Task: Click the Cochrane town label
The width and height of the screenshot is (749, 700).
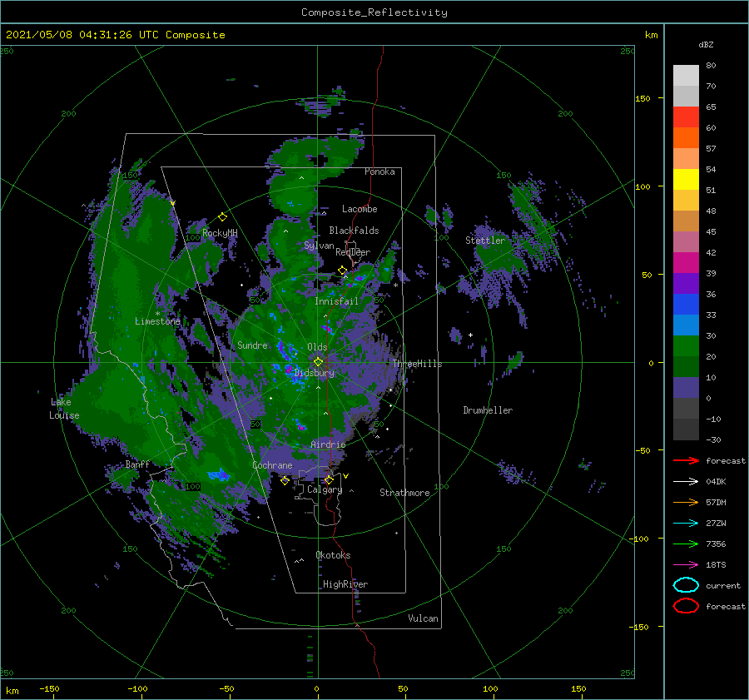Action: [x=272, y=465]
